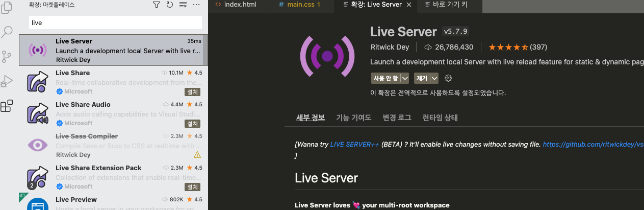Screen dimensions: 644x210
Task: Click '802K' download count of Live Preview
Action: point(176,199)
